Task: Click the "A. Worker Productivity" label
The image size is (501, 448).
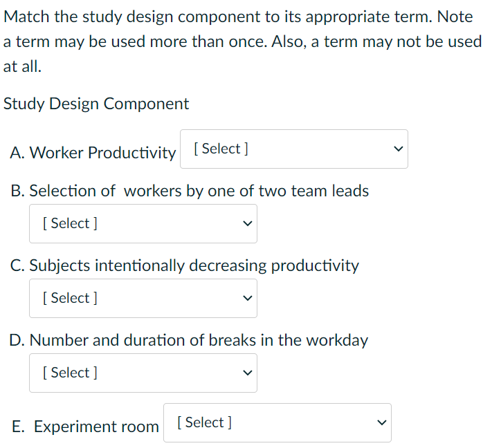Action: [x=93, y=153]
